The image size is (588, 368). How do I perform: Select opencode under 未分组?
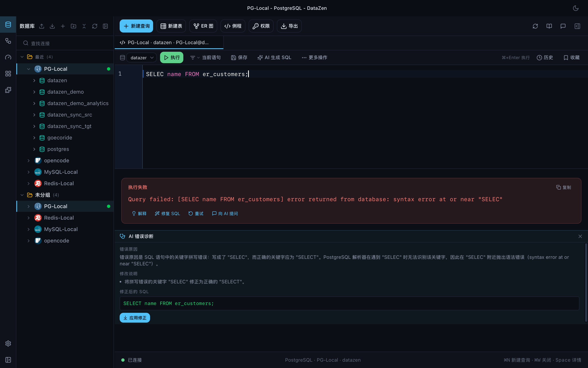(x=65, y=240)
